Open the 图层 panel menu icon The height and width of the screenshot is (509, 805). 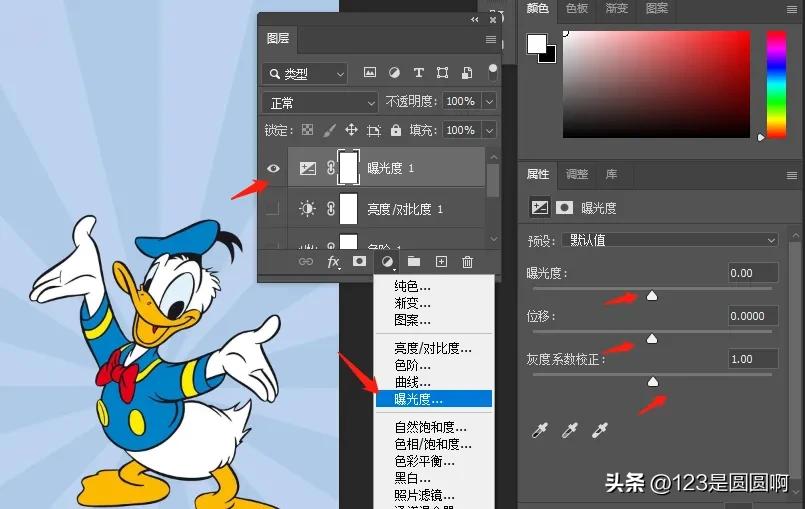[x=491, y=40]
